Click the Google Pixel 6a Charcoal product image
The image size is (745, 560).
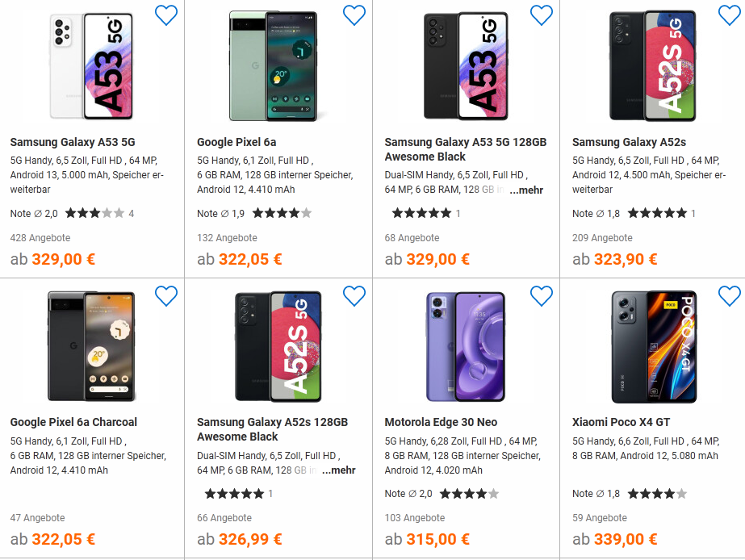pos(92,347)
